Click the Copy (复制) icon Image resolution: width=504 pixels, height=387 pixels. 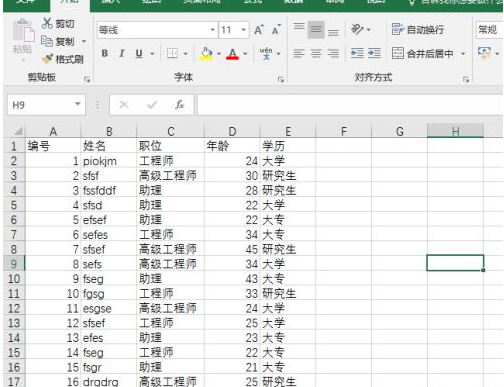coord(47,41)
